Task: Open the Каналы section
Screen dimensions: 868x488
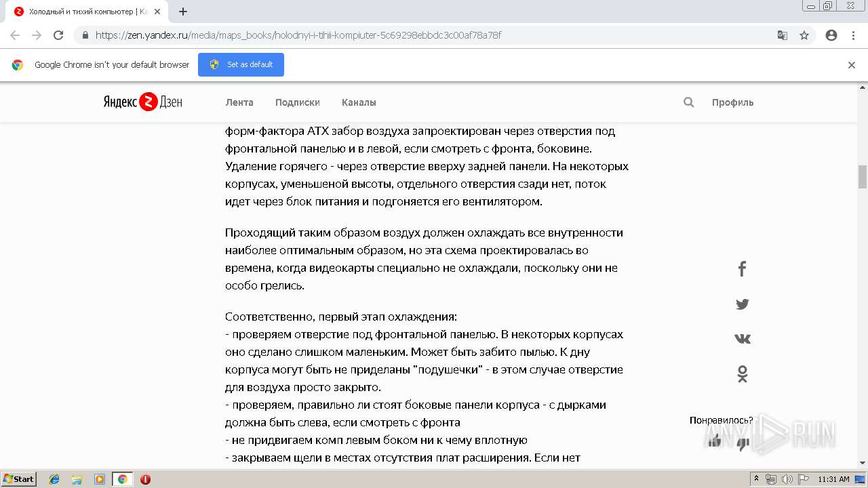Action: click(x=359, y=102)
